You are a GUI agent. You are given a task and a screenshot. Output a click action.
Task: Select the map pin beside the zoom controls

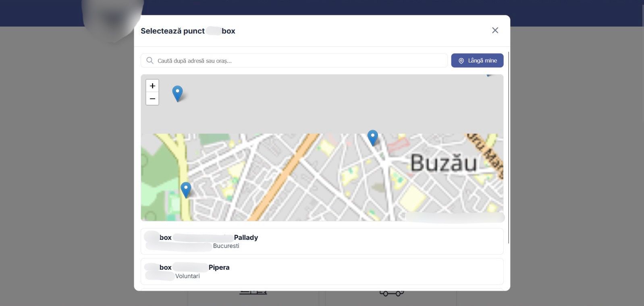point(177,93)
